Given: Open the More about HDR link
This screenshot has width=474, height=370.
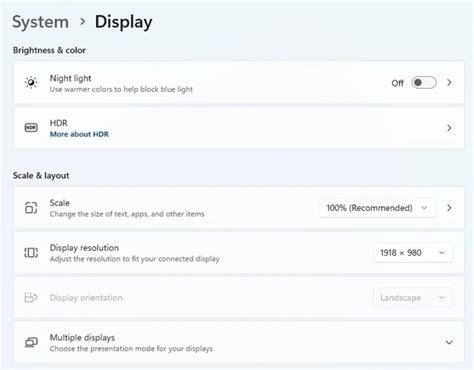Looking at the screenshot, I should [x=79, y=134].
